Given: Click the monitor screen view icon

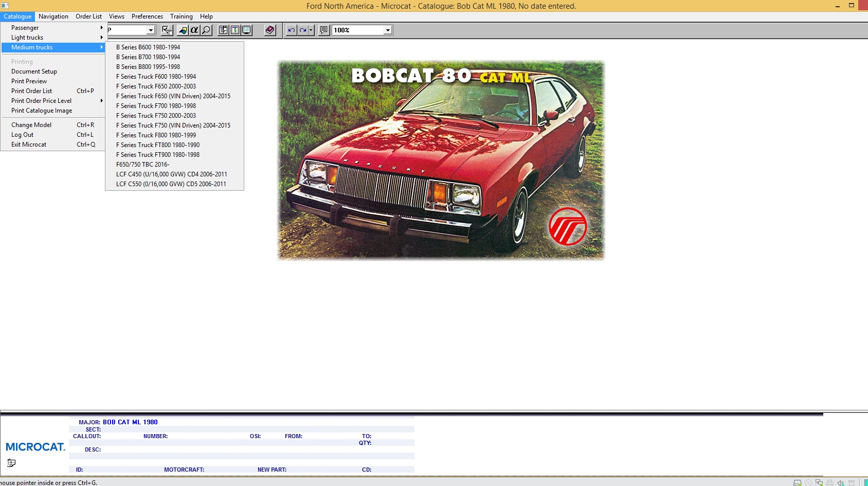Looking at the screenshot, I should point(247,30).
